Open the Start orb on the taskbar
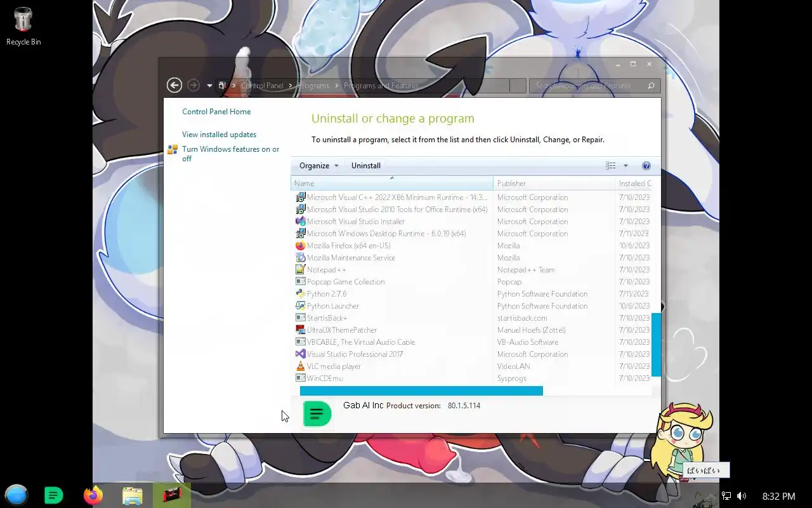The image size is (812, 508). pos(16,495)
